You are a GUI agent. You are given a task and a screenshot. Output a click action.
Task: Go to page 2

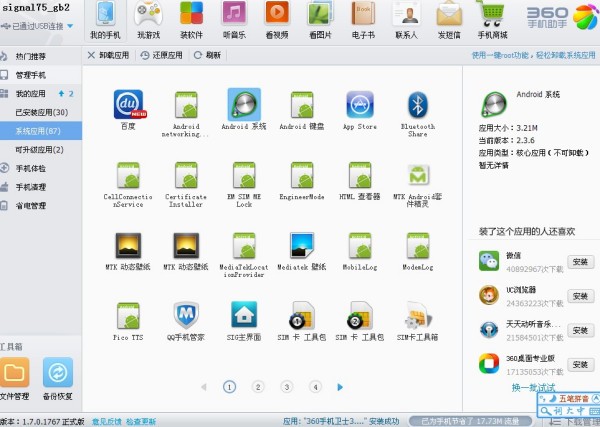coord(258,387)
